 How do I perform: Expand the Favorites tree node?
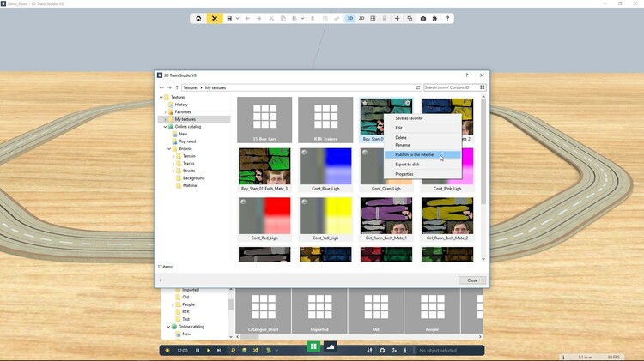(x=165, y=112)
